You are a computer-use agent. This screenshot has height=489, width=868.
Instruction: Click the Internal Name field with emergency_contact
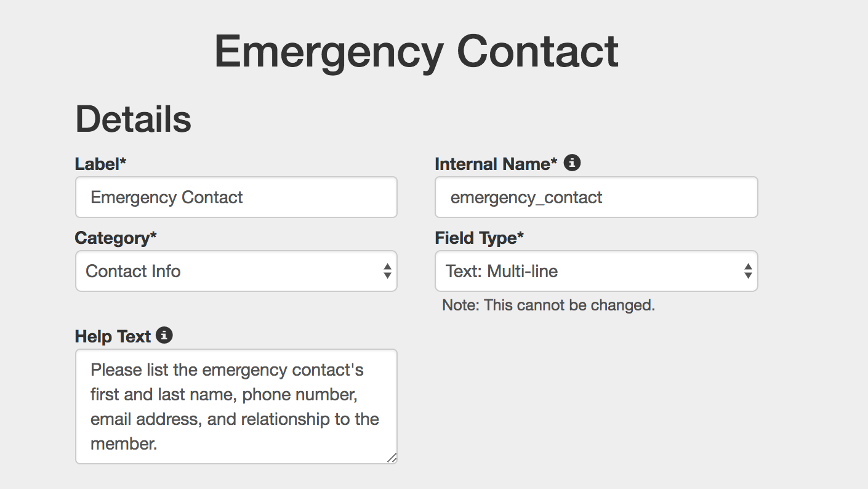tap(597, 197)
